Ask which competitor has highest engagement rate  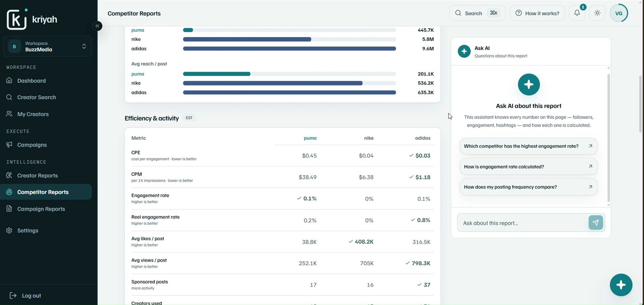(528, 146)
